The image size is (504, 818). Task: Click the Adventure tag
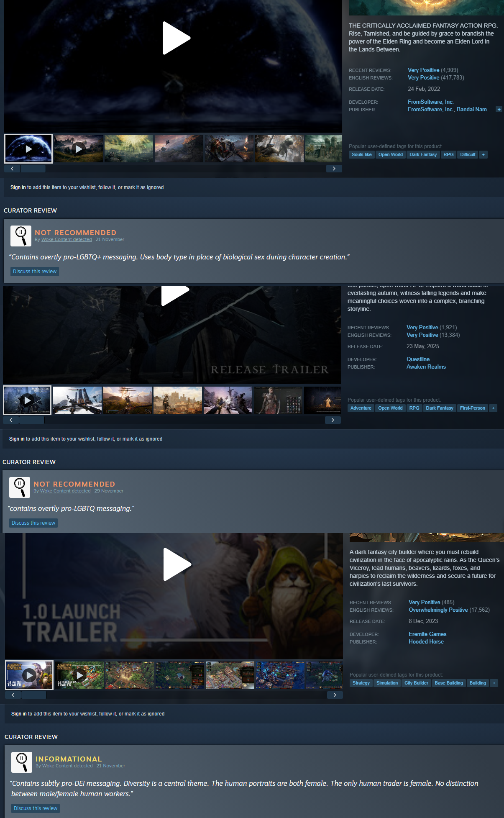click(x=361, y=408)
